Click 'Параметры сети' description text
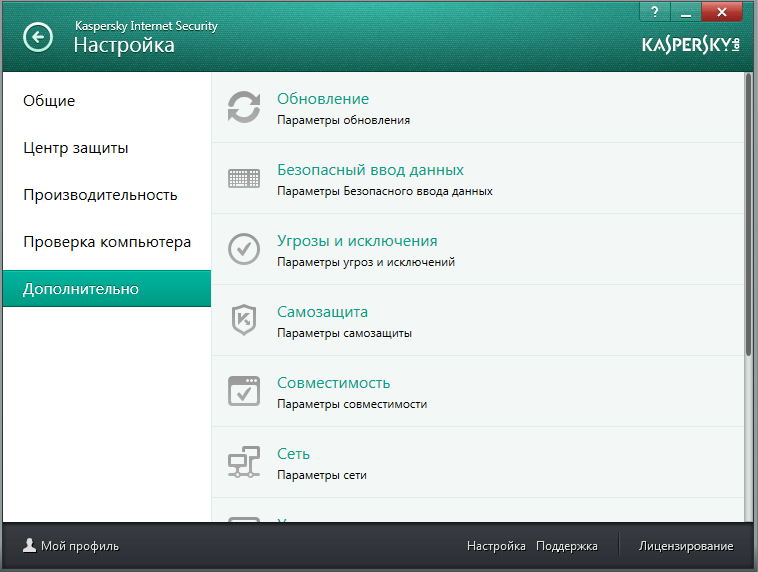 tap(322, 475)
